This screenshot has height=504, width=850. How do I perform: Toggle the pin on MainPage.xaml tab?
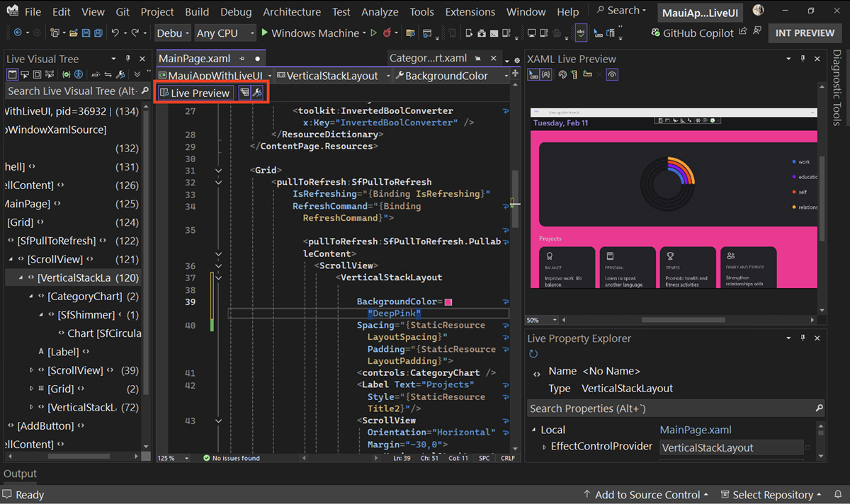242,59
